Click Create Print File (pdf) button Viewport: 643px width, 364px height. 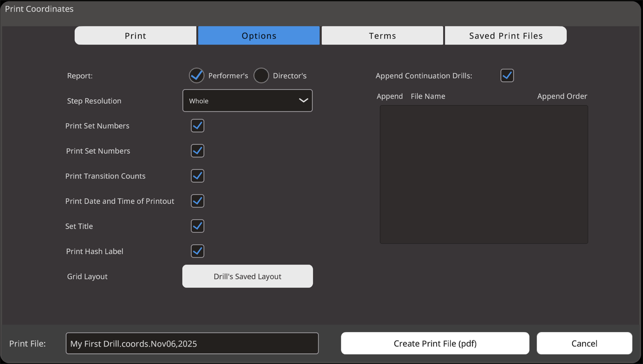pos(435,343)
